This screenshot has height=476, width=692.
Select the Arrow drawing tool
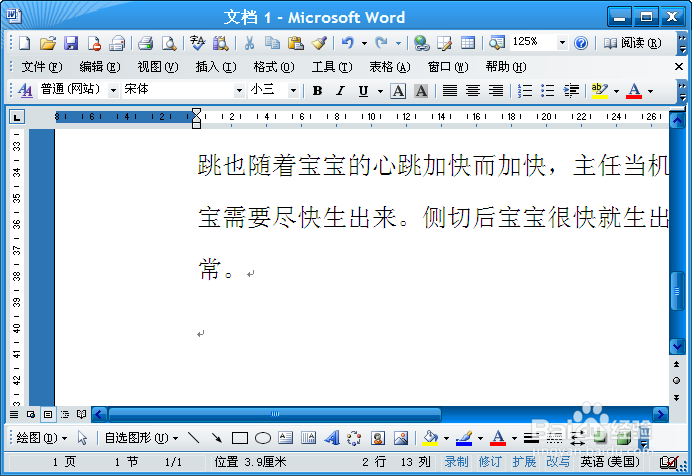[x=216, y=438]
